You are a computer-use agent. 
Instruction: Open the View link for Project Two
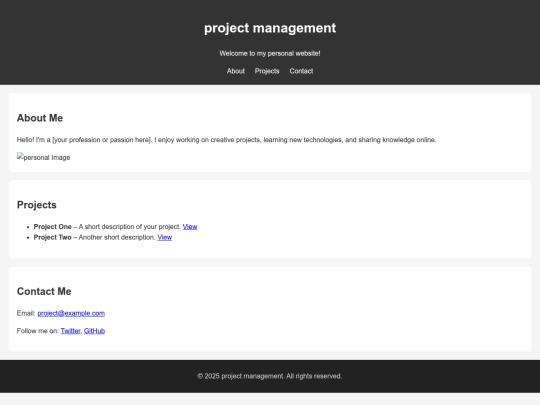pos(165,237)
